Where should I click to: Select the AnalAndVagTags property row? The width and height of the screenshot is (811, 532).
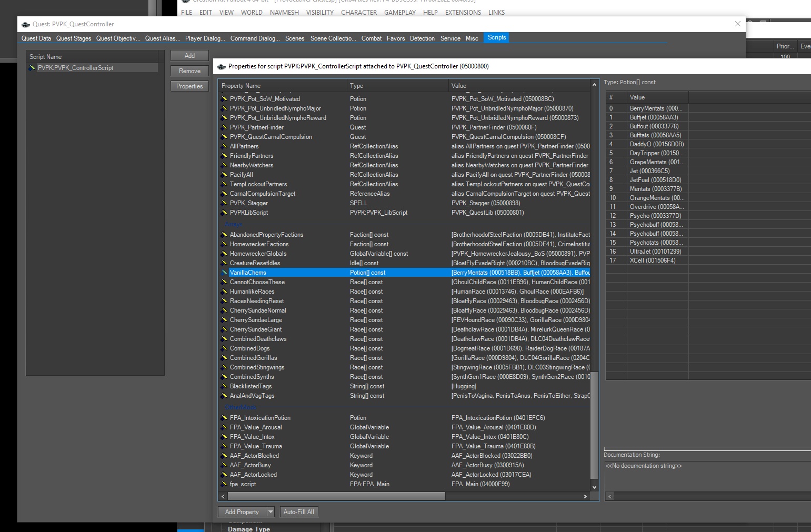tap(405, 396)
